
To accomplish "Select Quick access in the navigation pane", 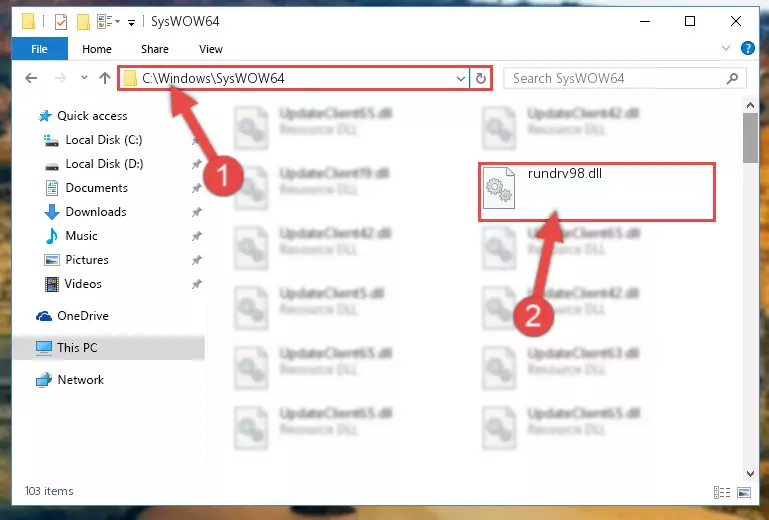I will (x=92, y=116).
